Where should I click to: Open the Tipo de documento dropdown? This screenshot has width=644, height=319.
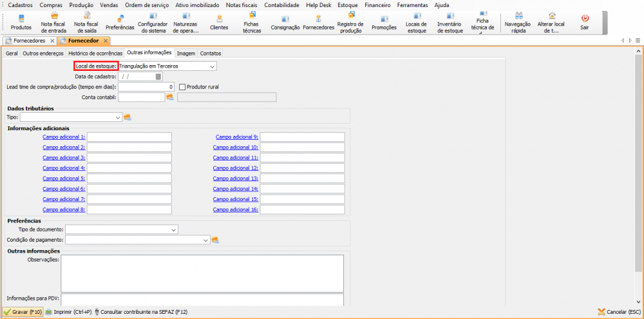[174, 229]
